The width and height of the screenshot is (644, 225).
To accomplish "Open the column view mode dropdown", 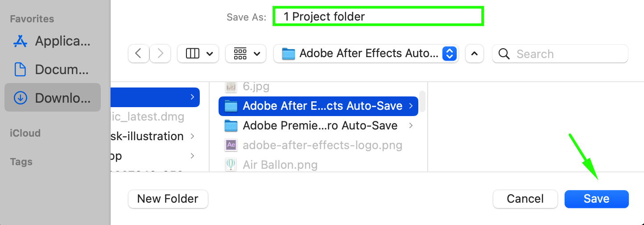I will coord(198,54).
